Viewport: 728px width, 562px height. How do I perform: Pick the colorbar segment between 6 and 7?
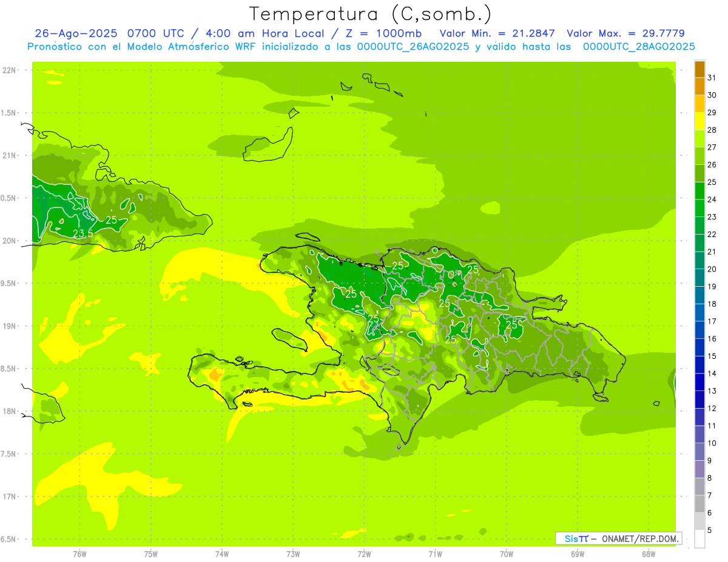point(699,505)
